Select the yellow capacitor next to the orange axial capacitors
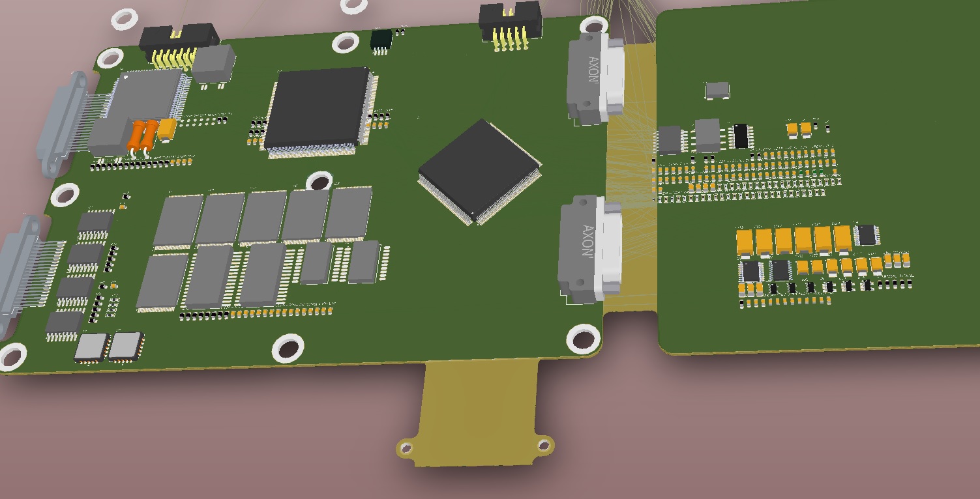980x499 pixels. [167, 130]
